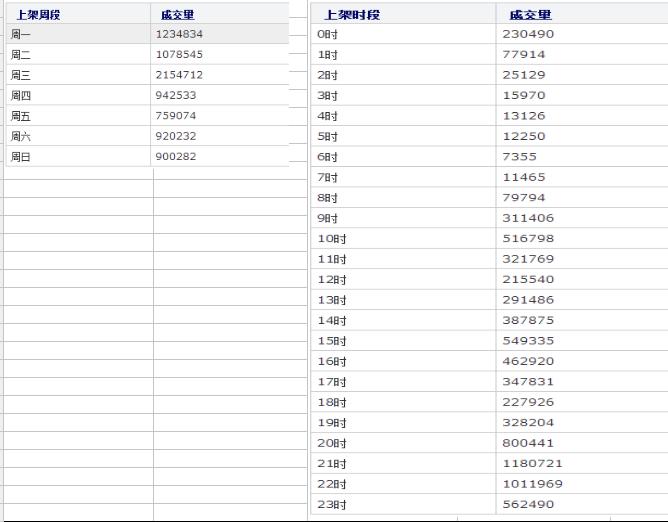Select the 16时 row label
The height and width of the screenshot is (522, 668).
pyautogui.click(x=331, y=361)
